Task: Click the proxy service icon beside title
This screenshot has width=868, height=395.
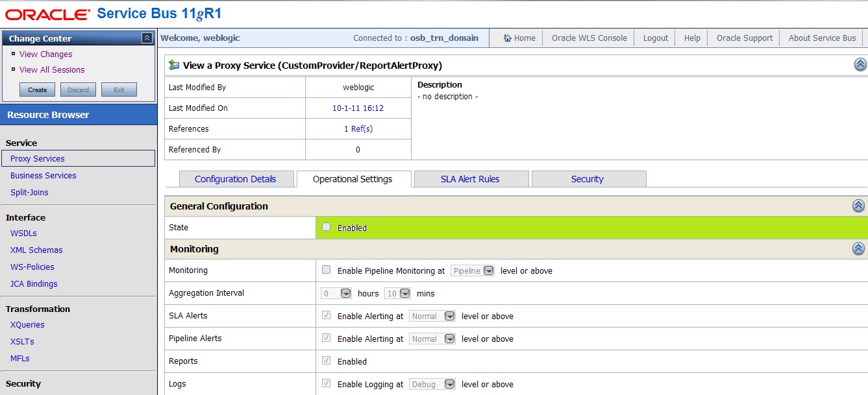Action: [x=174, y=65]
